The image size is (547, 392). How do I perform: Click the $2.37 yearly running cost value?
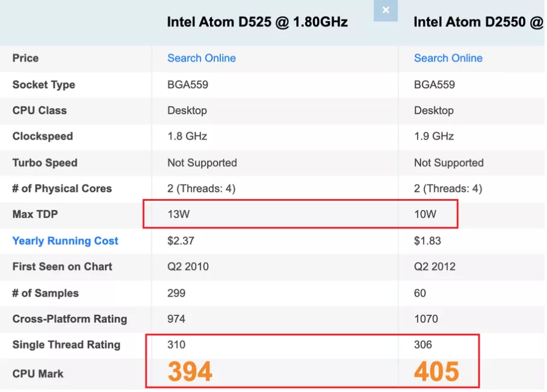pyautogui.click(x=181, y=240)
